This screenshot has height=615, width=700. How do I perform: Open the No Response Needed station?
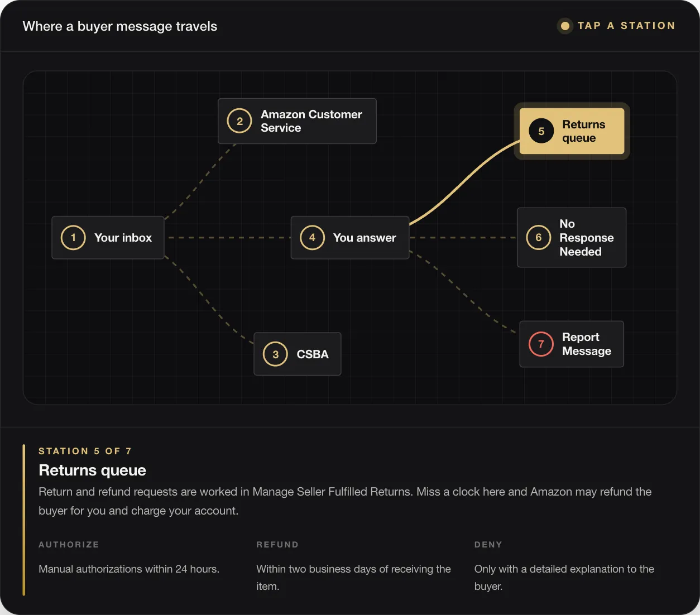point(572,238)
